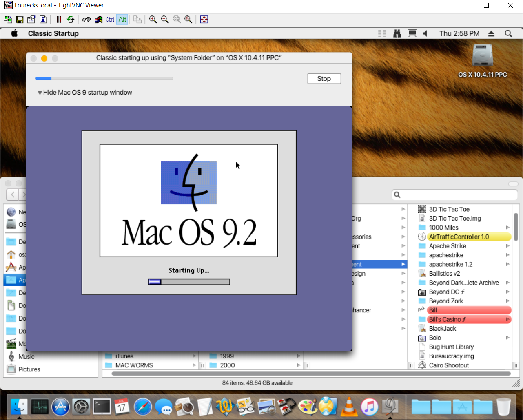Pause the TightVNC session updates
The image size is (523, 420).
point(59,20)
